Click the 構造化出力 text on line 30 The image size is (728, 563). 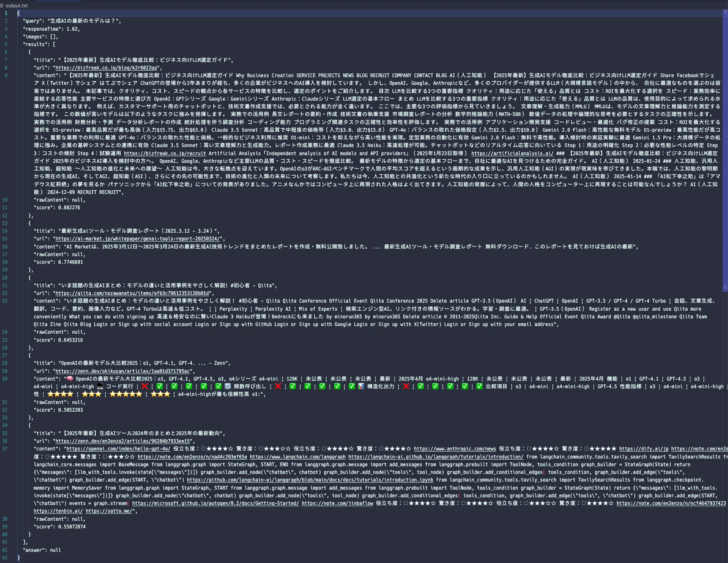click(381, 387)
